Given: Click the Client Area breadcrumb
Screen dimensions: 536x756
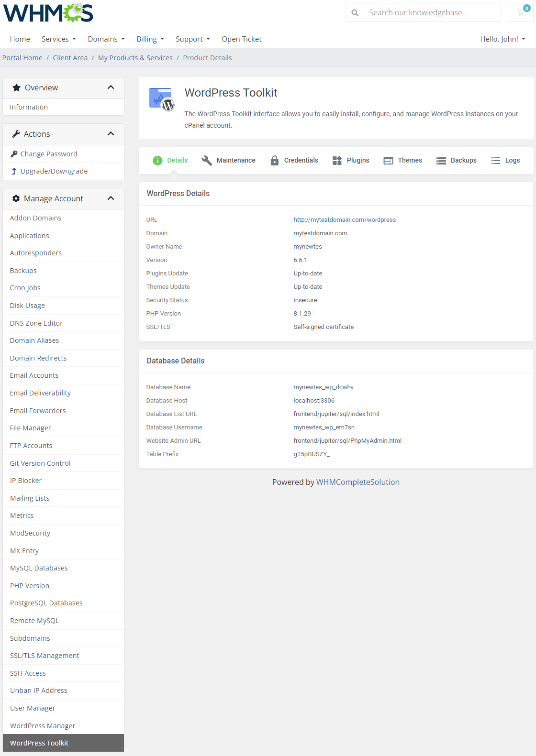Looking at the screenshot, I should pyautogui.click(x=70, y=58).
